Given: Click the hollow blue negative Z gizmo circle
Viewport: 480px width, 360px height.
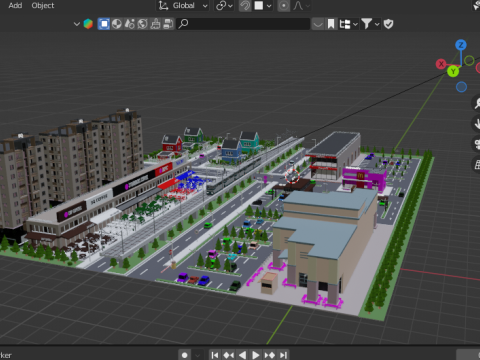Looking at the screenshot, I should [461, 87].
